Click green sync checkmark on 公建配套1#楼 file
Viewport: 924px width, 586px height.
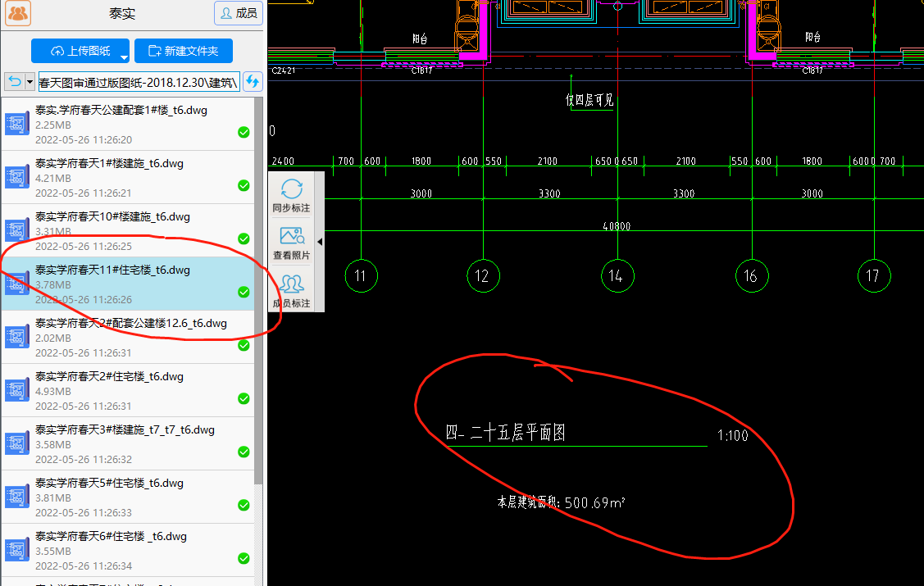244,133
